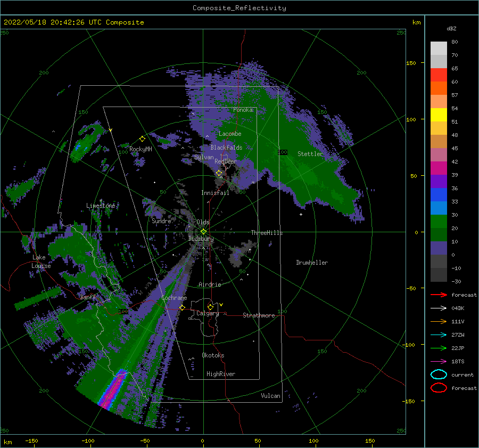Select the 20 dBZ green color swatch
Viewport: 479px width, 448px height.
pos(439,222)
